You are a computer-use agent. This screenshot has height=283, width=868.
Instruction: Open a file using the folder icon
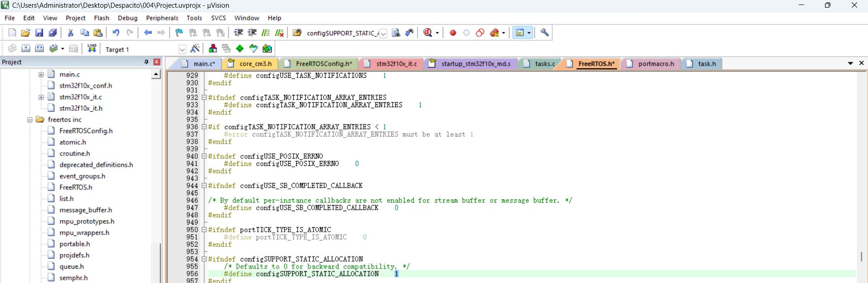[x=26, y=33]
